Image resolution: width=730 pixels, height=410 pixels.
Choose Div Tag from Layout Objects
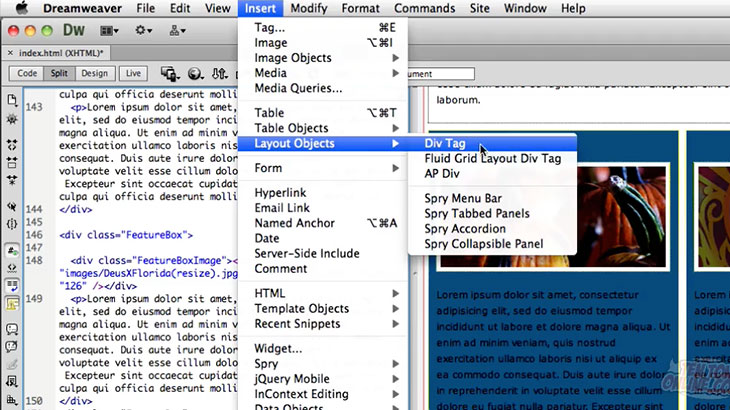[x=493, y=143]
